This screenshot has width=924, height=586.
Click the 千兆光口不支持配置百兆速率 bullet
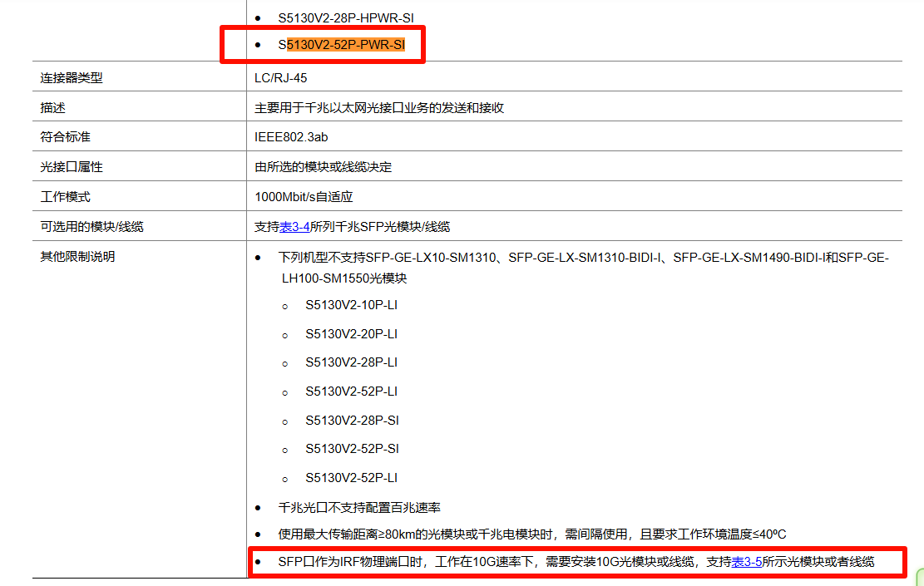tap(359, 508)
